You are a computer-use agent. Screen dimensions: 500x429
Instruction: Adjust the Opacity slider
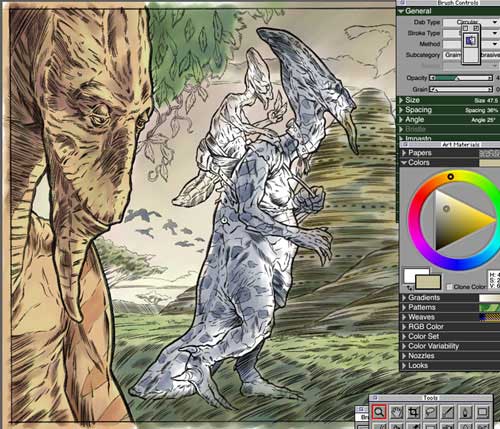pos(461,78)
